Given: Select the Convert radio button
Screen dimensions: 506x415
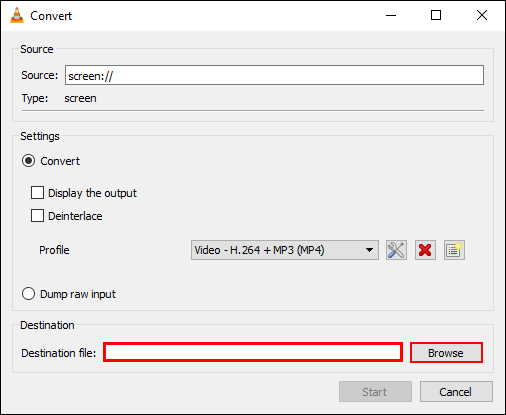Looking at the screenshot, I should click(x=28, y=161).
